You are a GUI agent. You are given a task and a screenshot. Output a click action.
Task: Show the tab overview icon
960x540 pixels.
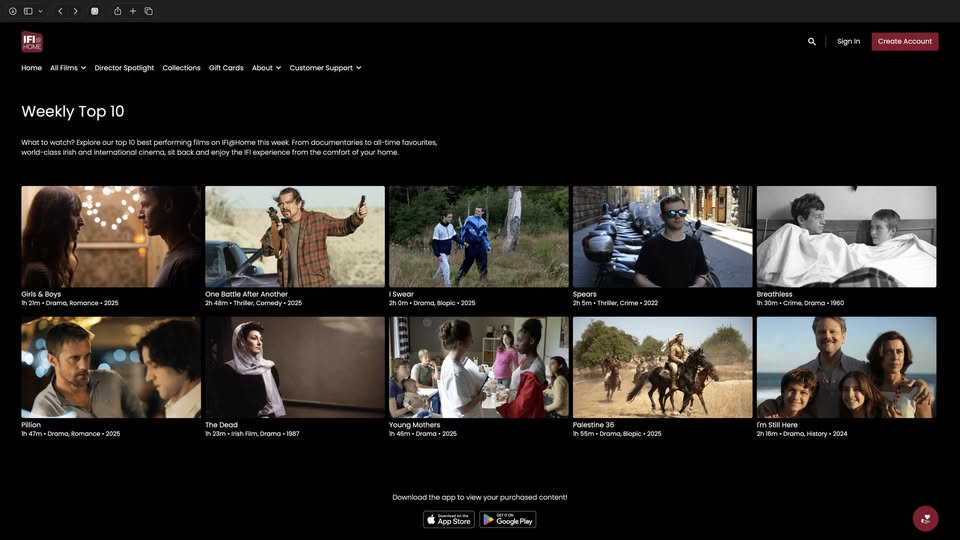point(149,11)
